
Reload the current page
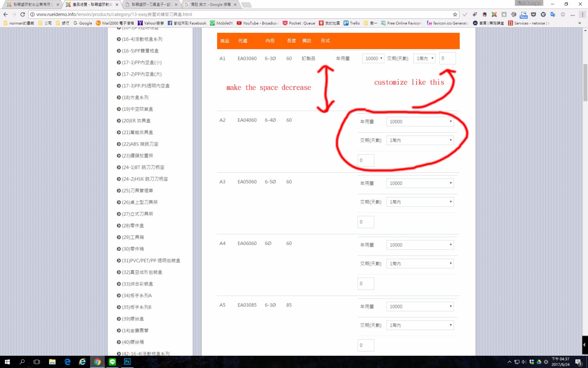tap(22, 14)
